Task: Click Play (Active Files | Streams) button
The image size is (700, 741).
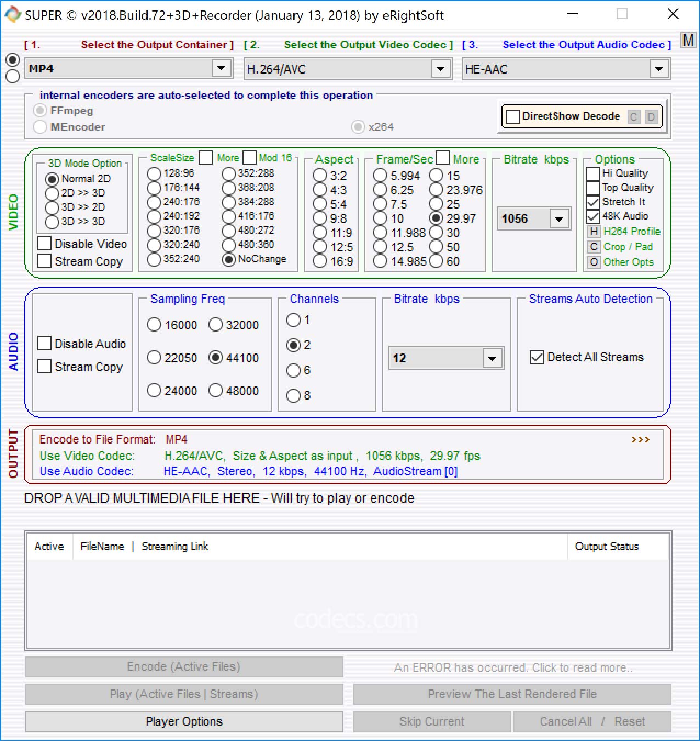Action: click(x=184, y=694)
